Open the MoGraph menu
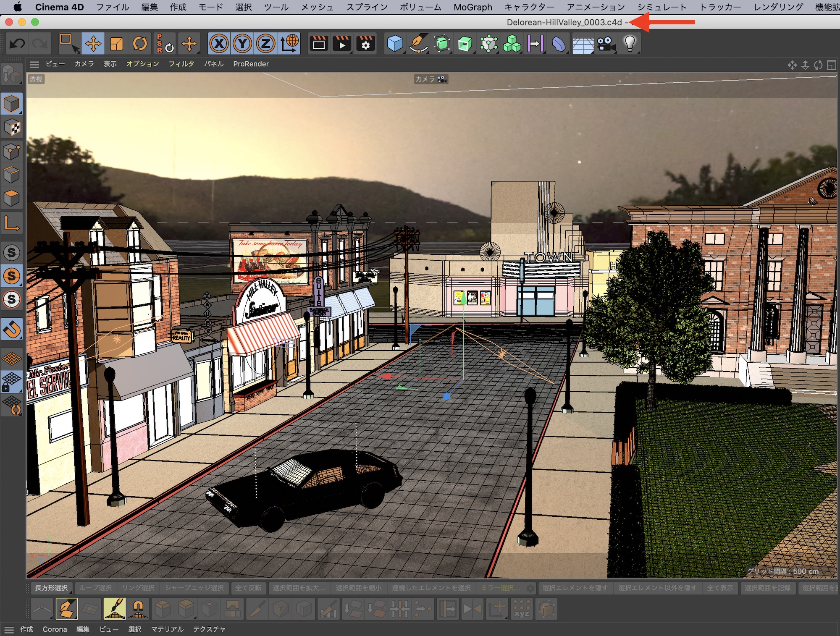Screen dimensions: 840x636 coord(472,7)
